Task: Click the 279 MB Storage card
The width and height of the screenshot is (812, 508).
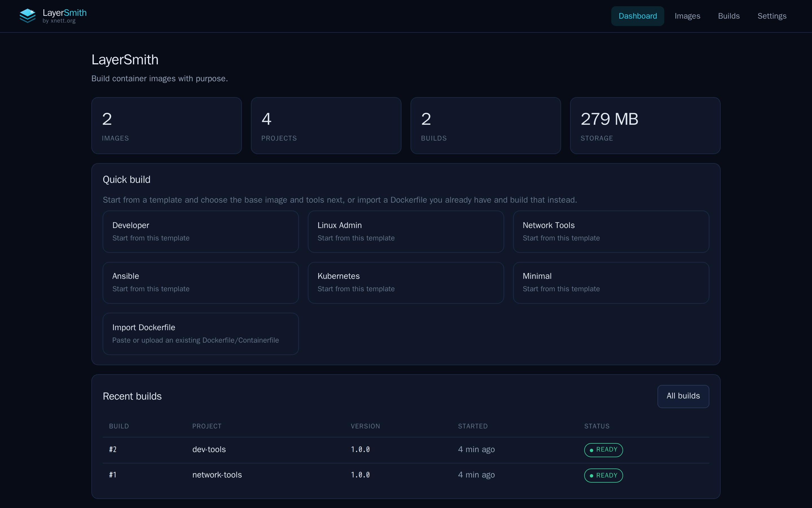Action: 645,126
